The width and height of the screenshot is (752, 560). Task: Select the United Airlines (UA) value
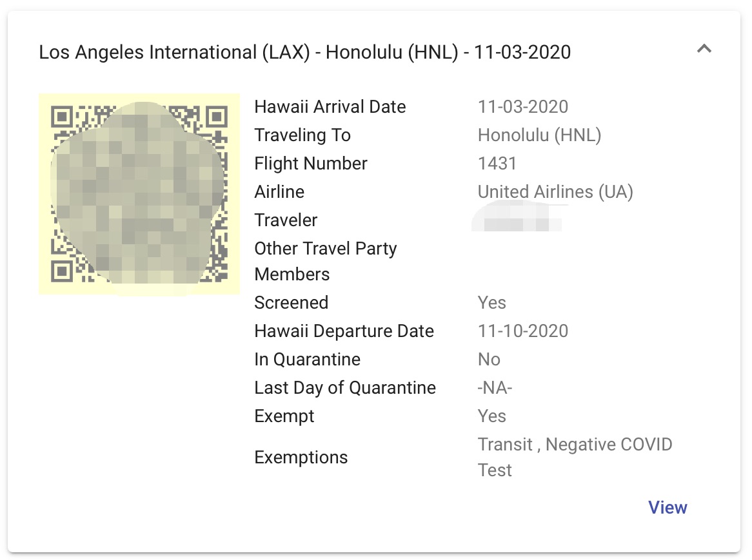coord(555,192)
